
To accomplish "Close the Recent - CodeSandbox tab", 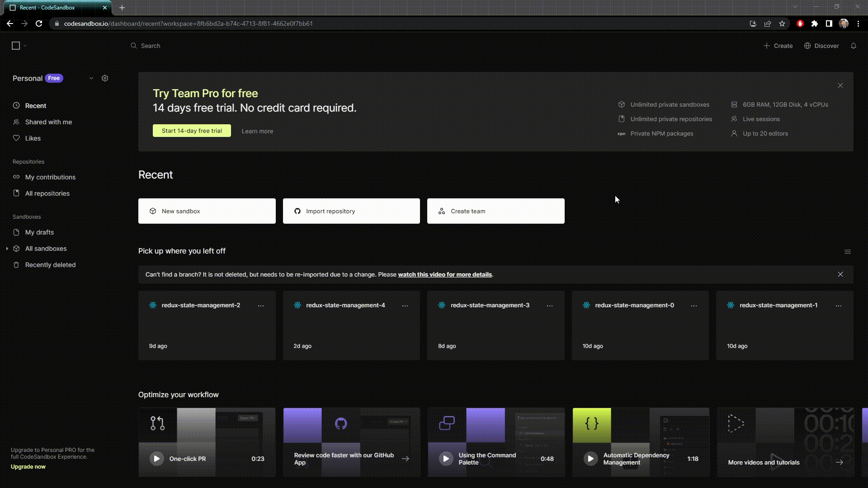I will point(105,8).
